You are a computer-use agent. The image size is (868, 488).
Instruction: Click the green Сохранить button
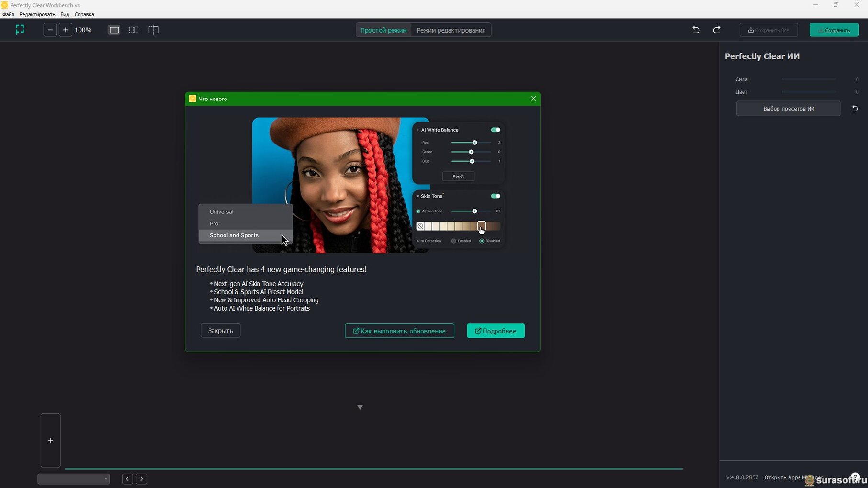click(x=834, y=30)
